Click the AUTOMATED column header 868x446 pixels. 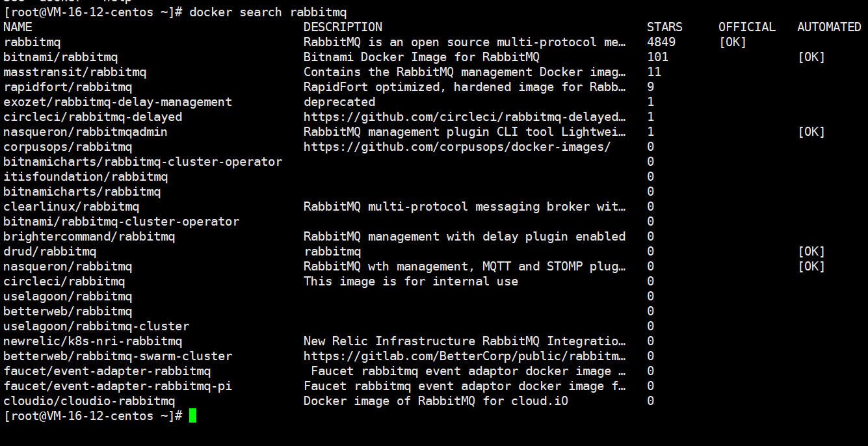(x=829, y=27)
